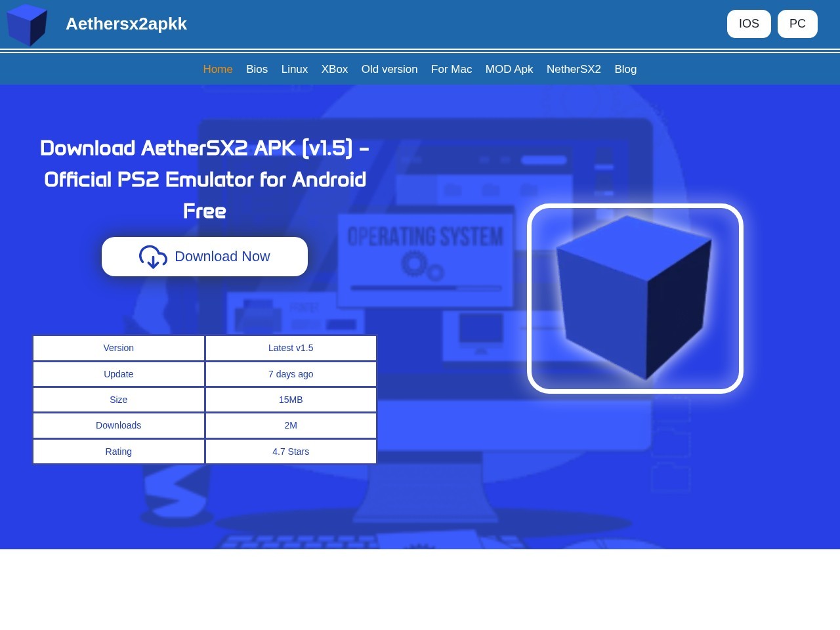Select the Latest v1.5 table cell

[x=291, y=348]
